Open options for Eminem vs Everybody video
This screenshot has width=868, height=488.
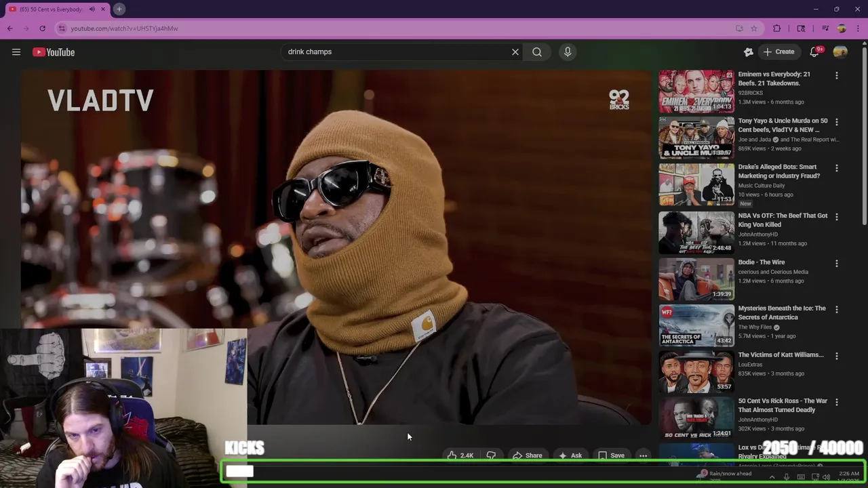pyautogui.click(x=836, y=75)
